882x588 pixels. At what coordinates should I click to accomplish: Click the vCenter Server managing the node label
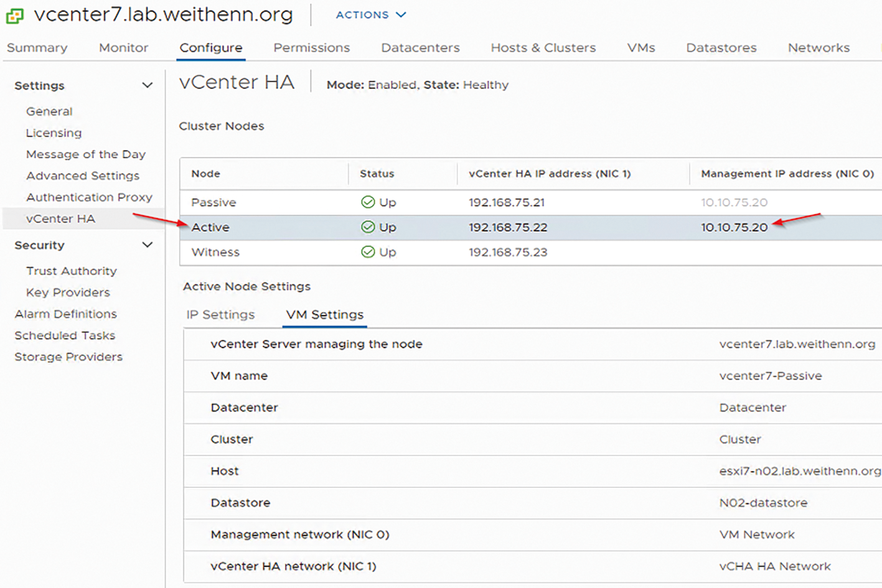click(316, 344)
